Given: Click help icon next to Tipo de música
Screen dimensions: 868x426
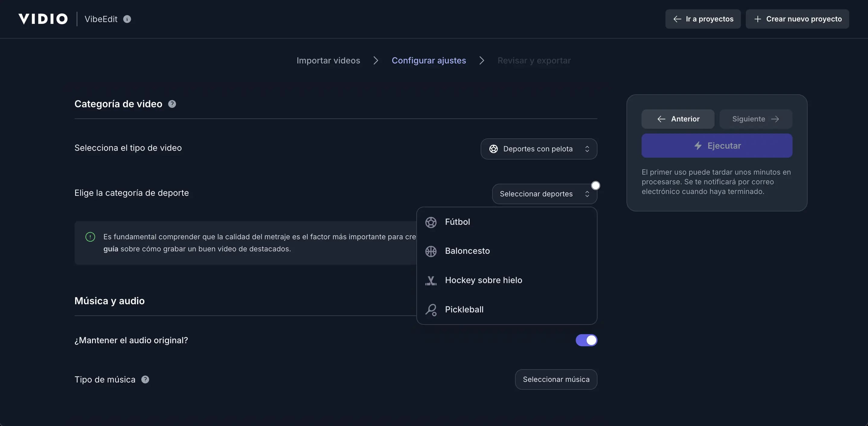Looking at the screenshot, I should [x=145, y=379].
